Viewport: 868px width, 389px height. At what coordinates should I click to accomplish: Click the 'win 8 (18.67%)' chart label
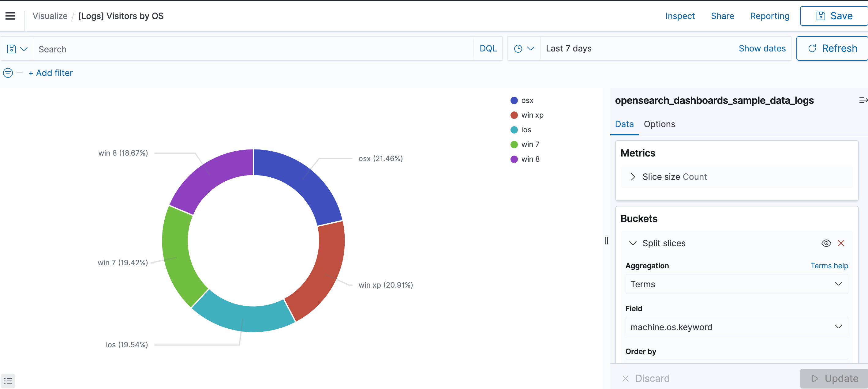(x=123, y=153)
